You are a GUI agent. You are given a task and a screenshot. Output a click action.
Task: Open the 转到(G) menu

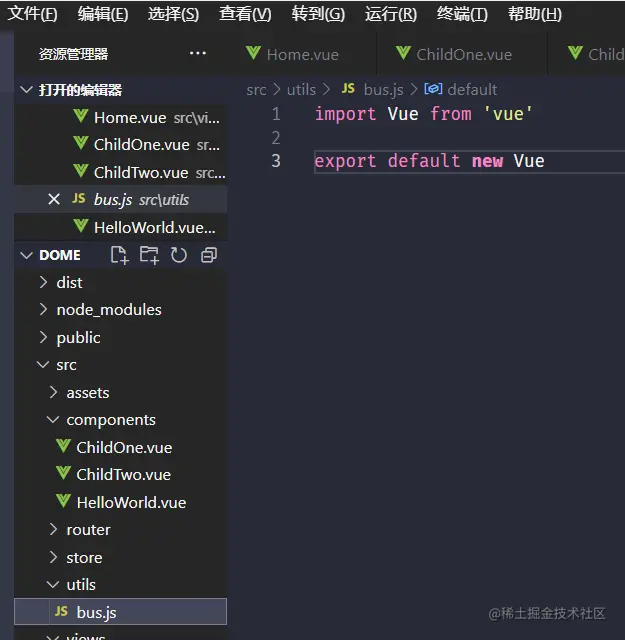(318, 14)
